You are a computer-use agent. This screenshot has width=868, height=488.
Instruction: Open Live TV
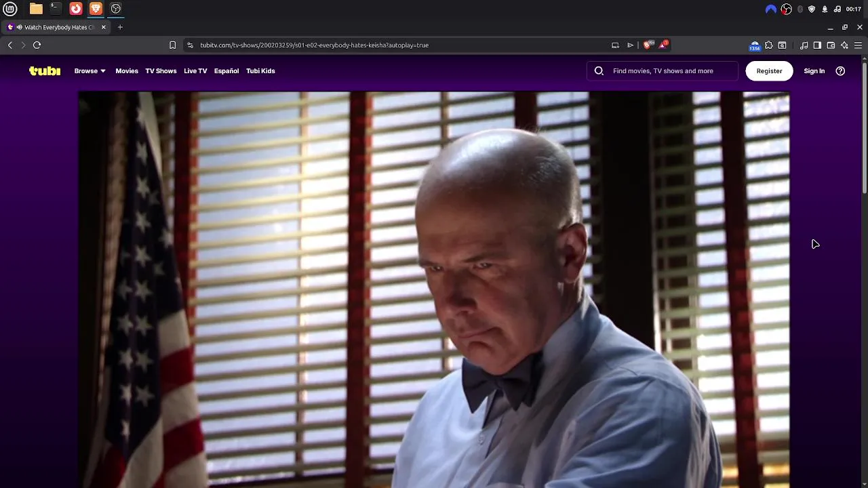(195, 70)
